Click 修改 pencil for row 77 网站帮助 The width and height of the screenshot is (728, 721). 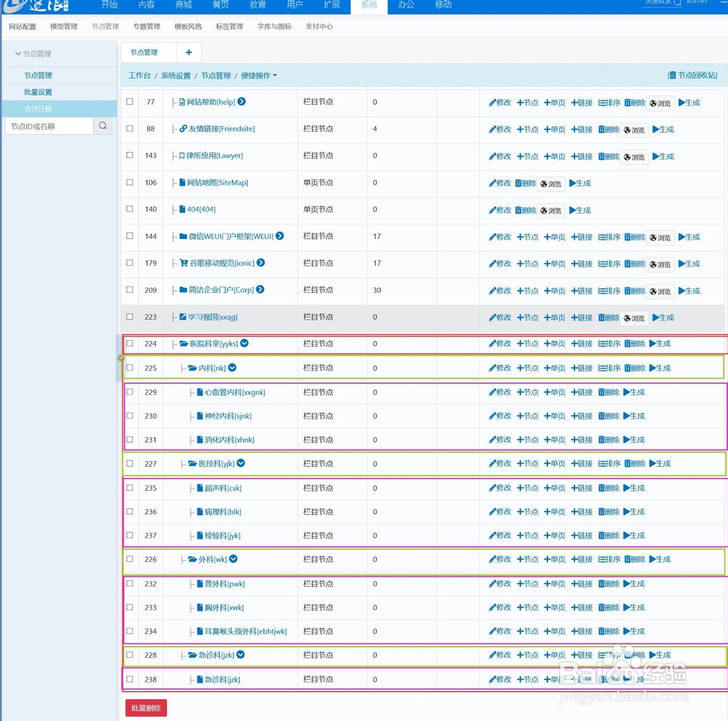click(x=499, y=103)
